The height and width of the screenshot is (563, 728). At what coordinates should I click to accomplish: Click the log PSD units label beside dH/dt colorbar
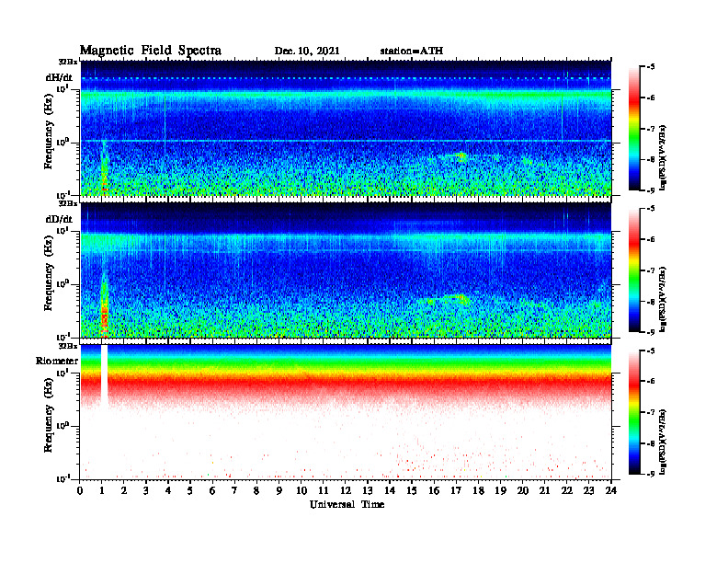pyautogui.click(x=664, y=157)
